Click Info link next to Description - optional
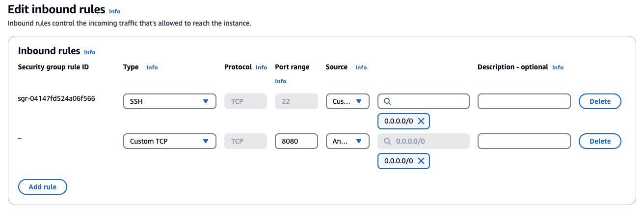644x210 pixels. click(x=558, y=67)
